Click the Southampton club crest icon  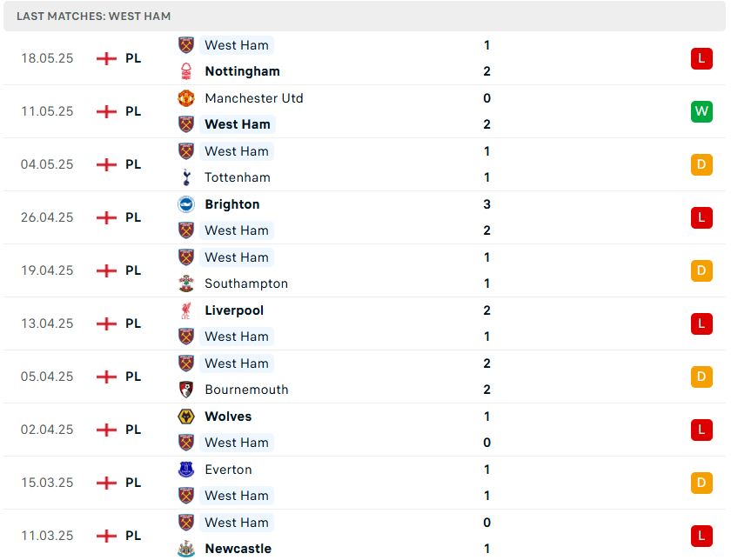186,283
